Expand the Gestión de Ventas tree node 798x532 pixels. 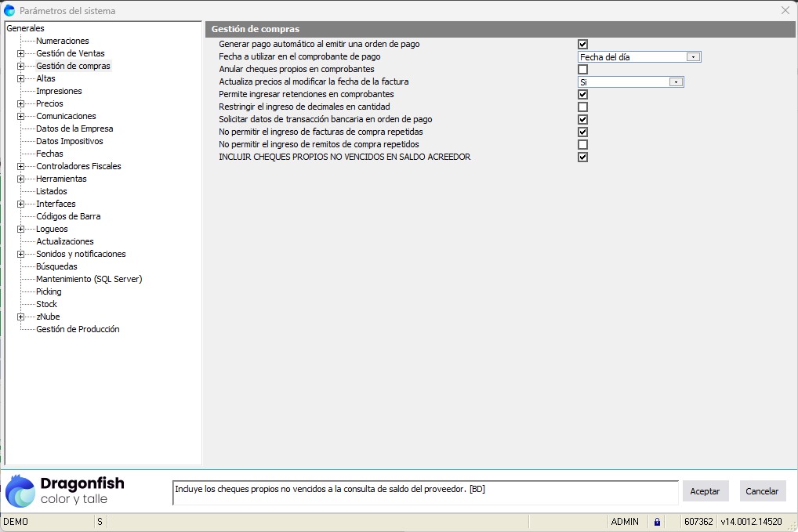(20, 54)
